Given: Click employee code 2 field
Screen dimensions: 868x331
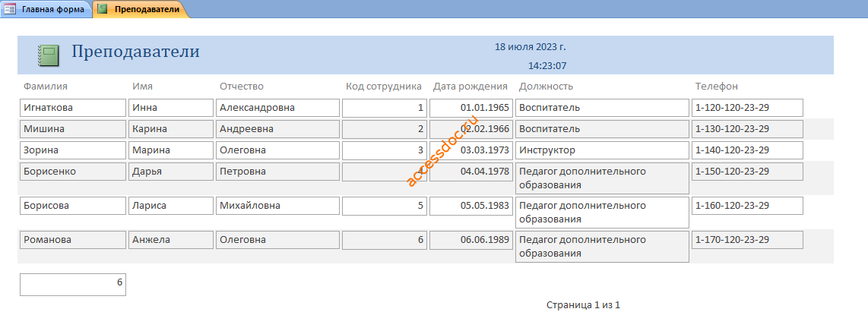Looking at the screenshot, I should (384, 129).
